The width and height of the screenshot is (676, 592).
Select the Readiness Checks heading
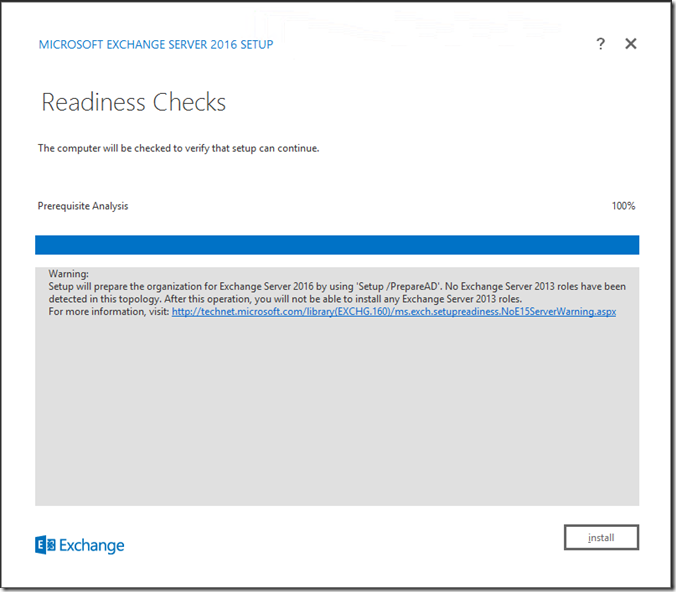134,102
